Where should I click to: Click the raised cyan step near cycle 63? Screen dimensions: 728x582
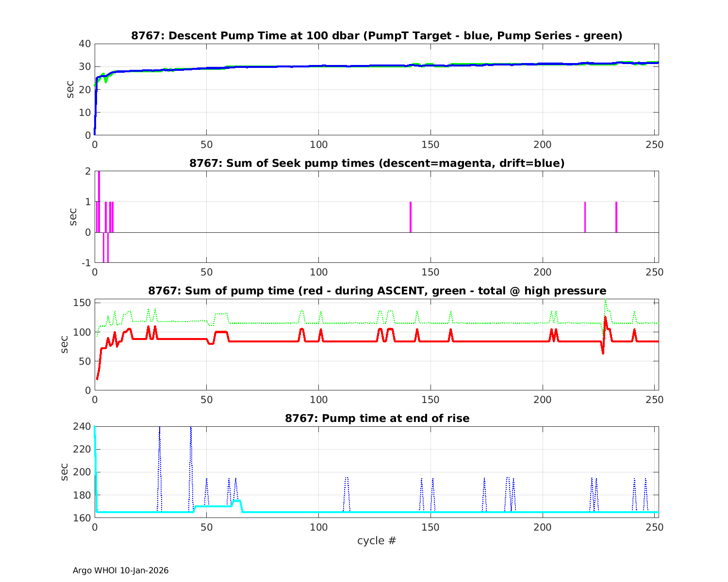click(237, 501)
